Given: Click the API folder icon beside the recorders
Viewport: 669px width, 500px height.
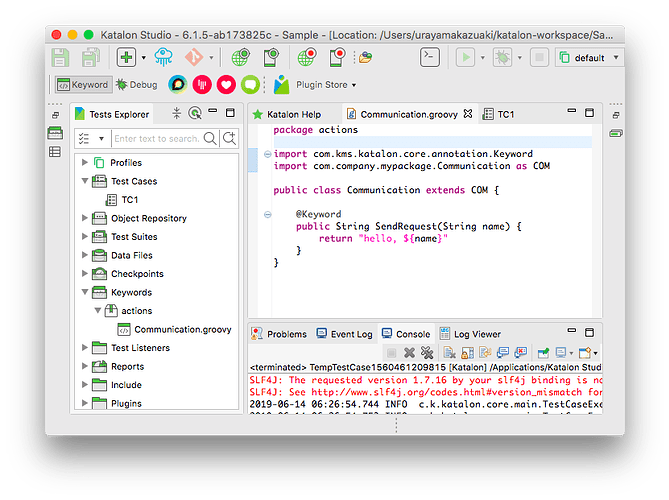Looking at the screenshot, I should click(365, 57).
